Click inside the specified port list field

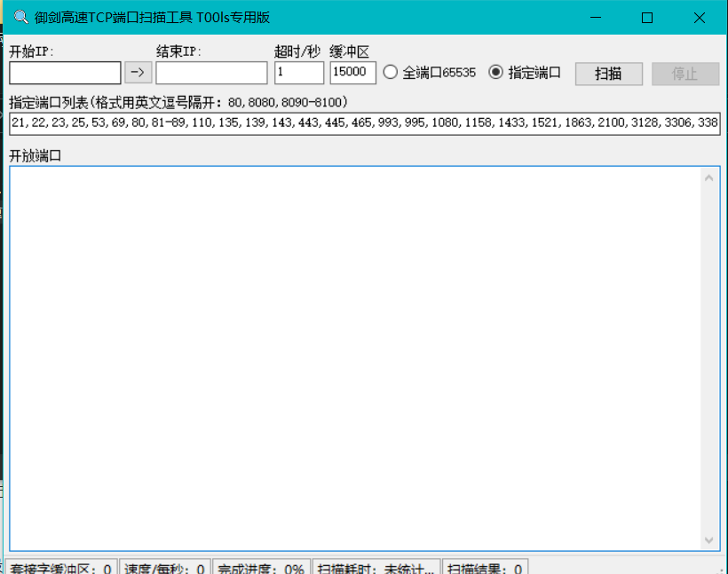(364, 123)
